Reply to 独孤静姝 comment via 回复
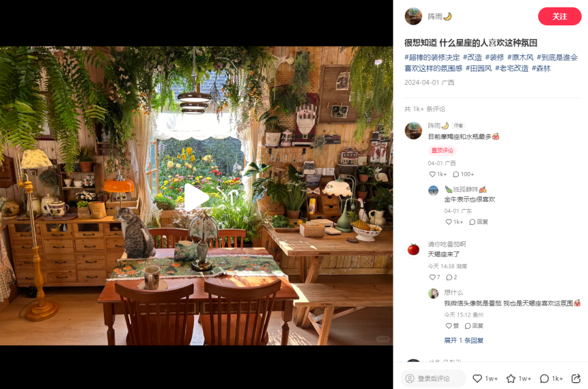Viewport: 588px width, 389px height. click(x=478, y=222)
